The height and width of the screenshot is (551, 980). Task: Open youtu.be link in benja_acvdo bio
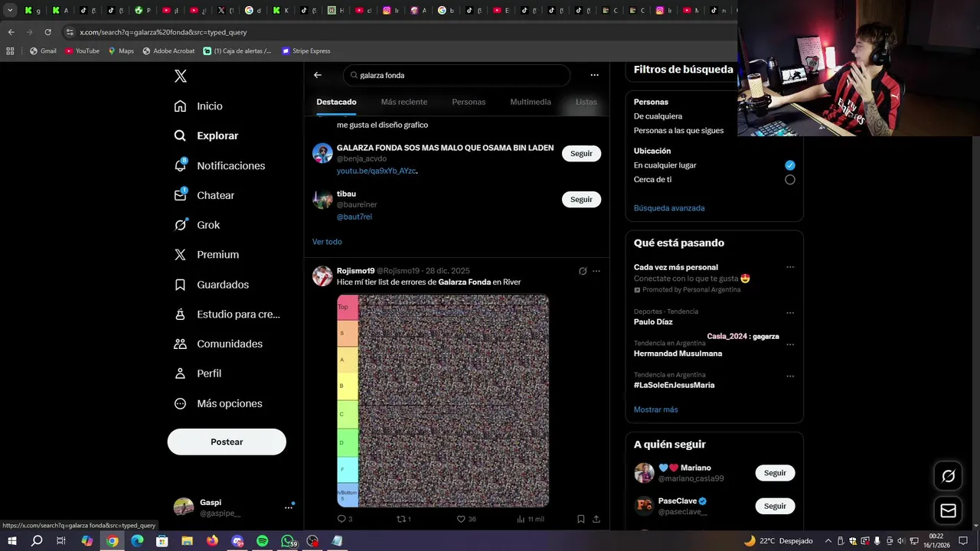tap(376, 171)
